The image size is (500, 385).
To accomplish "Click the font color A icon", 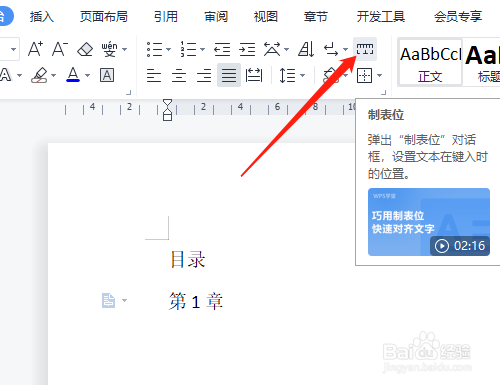I will (73, 75).
